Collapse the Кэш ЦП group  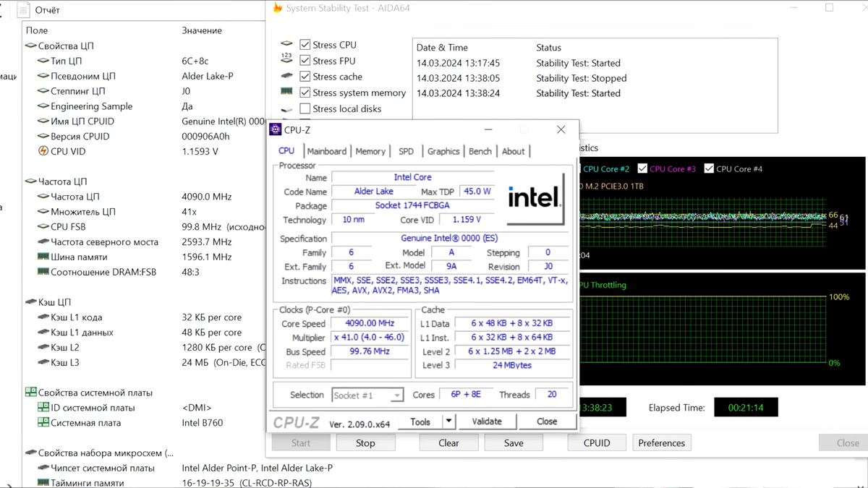pos(30,302)
